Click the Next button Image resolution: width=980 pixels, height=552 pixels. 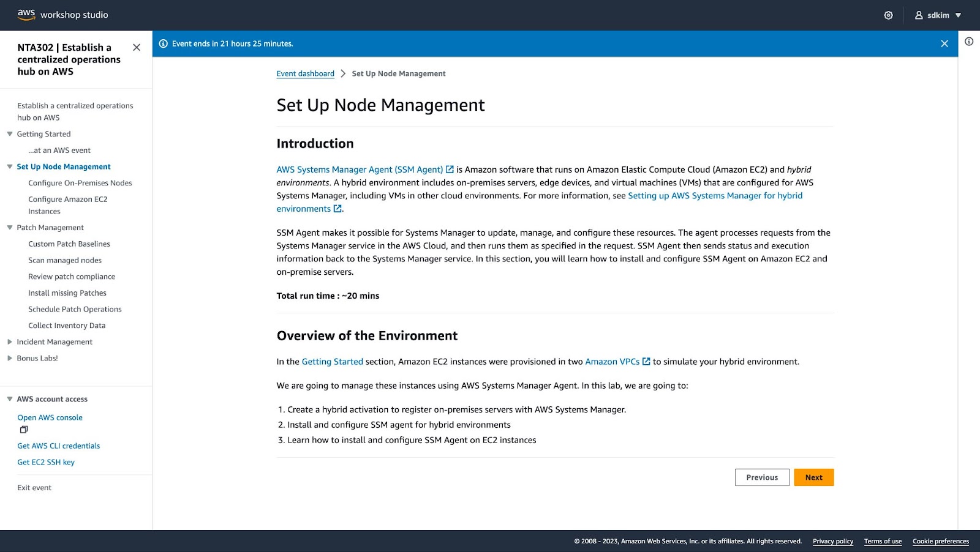(x=813, y=477)
